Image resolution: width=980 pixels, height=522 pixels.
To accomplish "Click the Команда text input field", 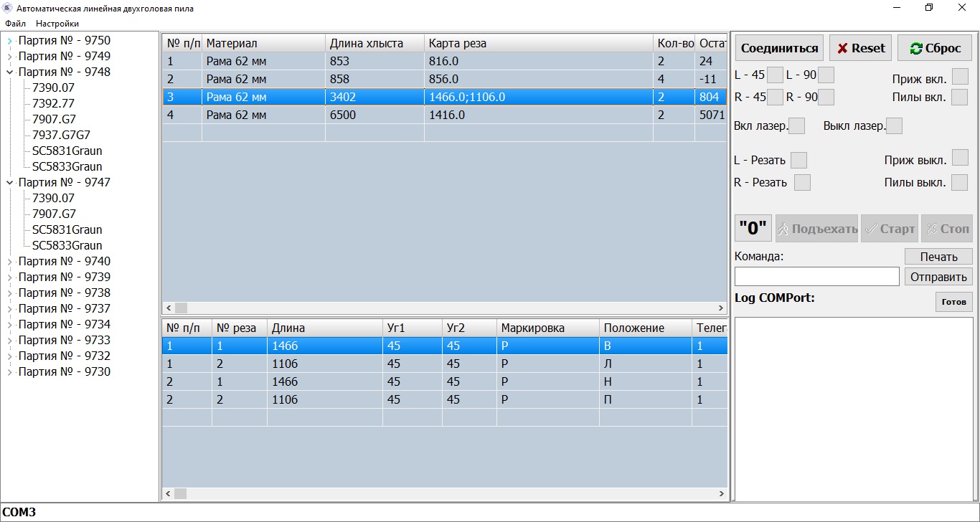I will click(x=816, y=277).
